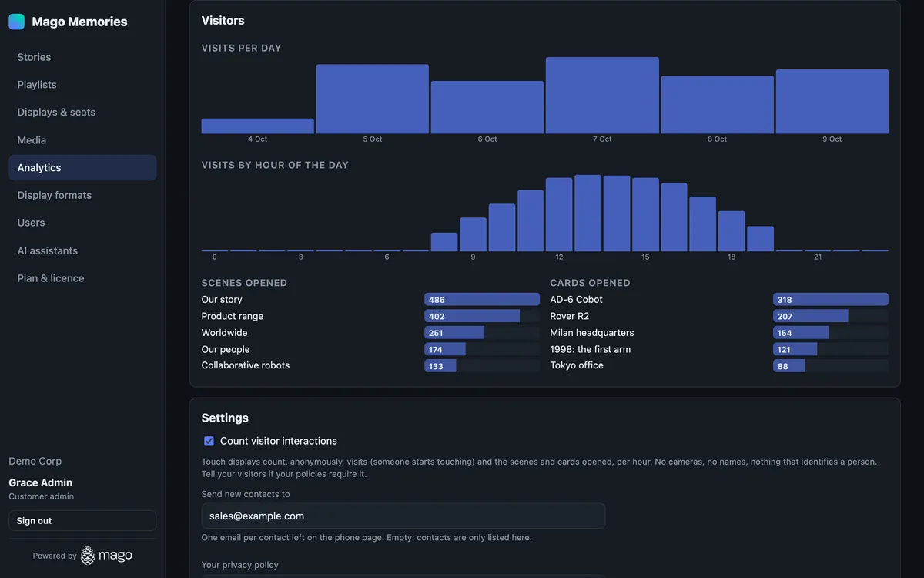Open Display formats page

82,196
